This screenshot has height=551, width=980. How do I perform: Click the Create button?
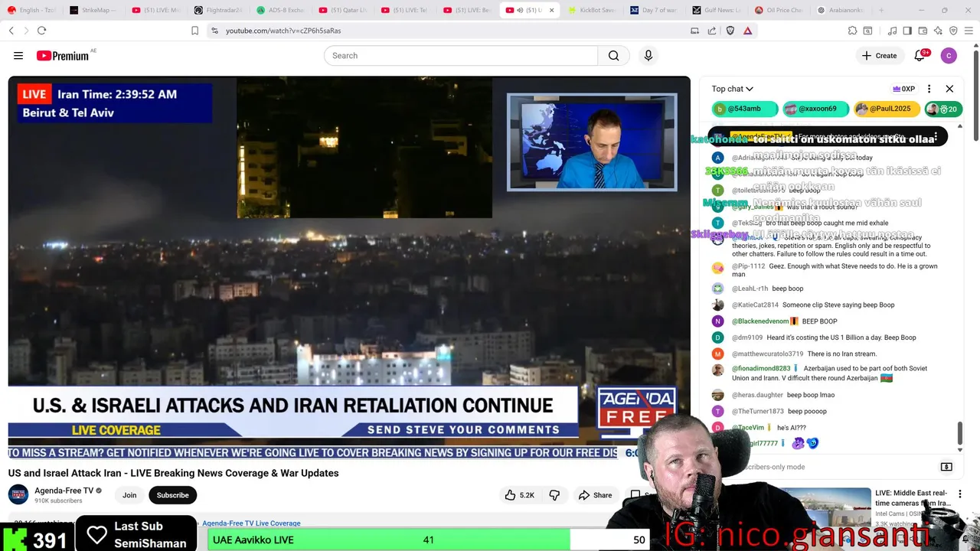coord(879,56)
